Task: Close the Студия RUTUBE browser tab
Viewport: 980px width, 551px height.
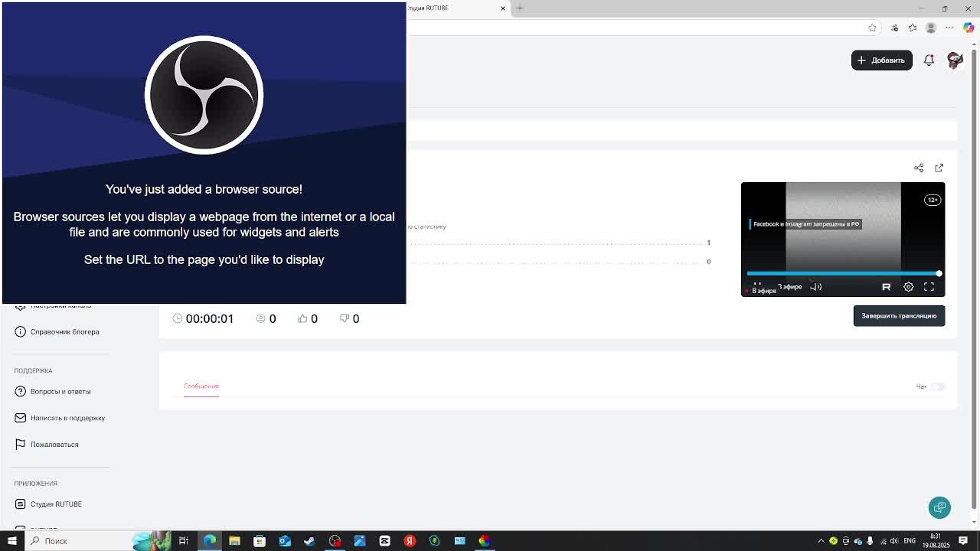Action: [x=503, y=8]
